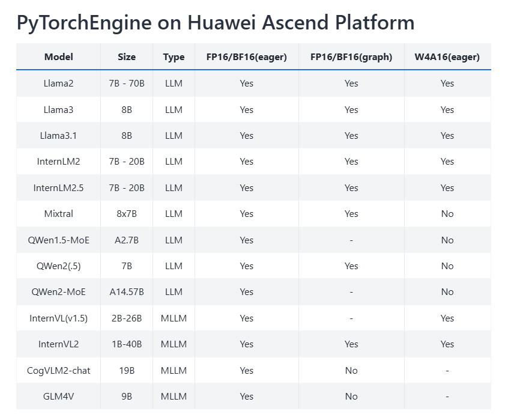The height and width of the screenshot is (420, 505).
Task: Click the 8B size in Llama3.1 row
Action: pos(127,135)
